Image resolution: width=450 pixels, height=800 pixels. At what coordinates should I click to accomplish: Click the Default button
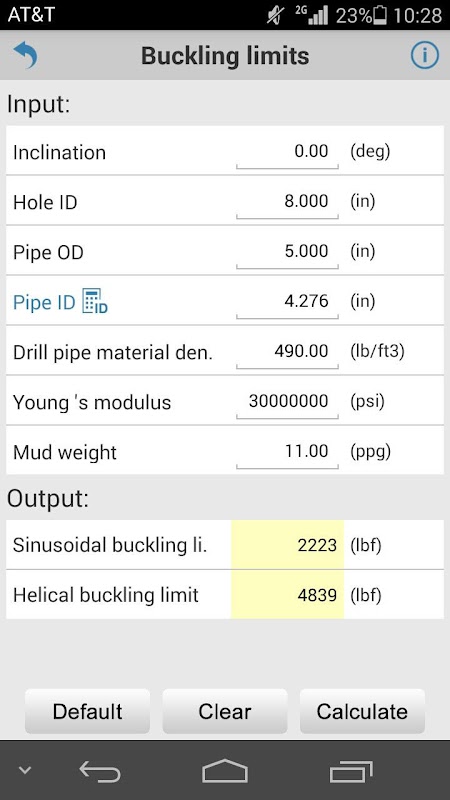pos(87,711)
